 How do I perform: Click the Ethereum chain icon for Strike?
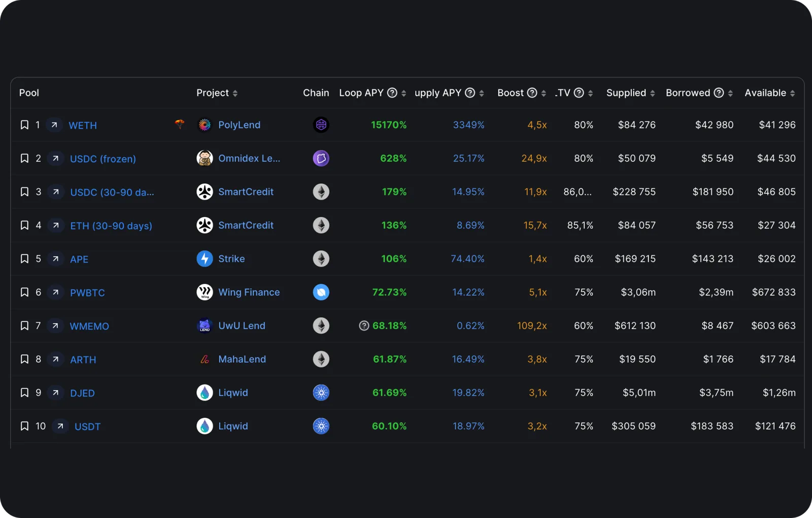(321, 259)
